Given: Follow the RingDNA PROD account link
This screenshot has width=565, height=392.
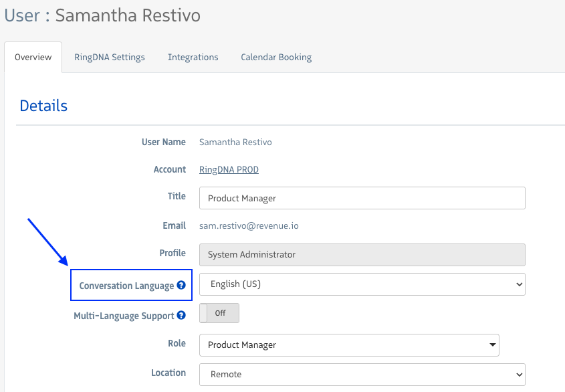Looking at the screenshot, I should [229, 170].
